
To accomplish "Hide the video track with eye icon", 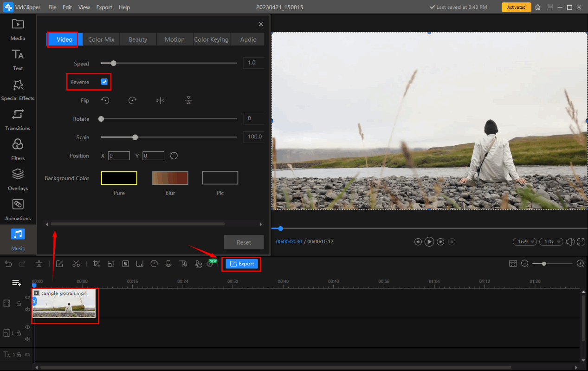I will click(27, 297).
